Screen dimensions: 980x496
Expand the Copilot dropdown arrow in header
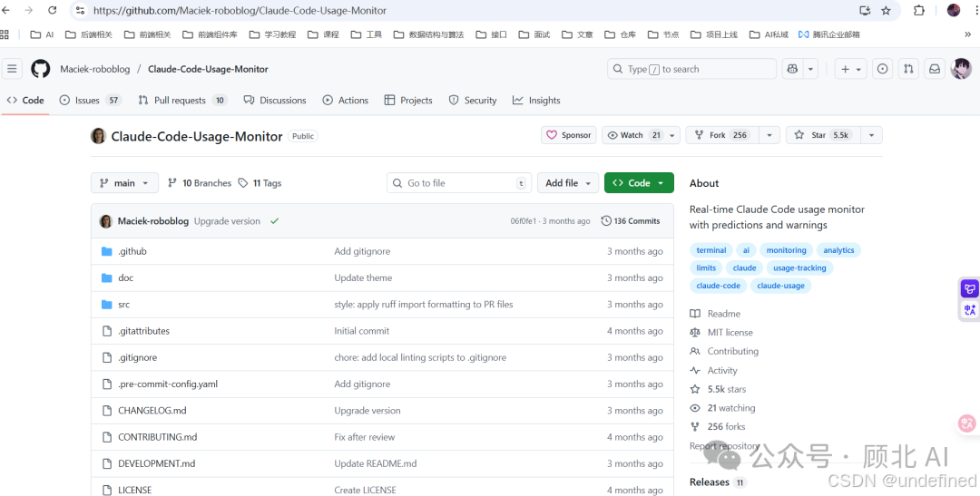810,69
